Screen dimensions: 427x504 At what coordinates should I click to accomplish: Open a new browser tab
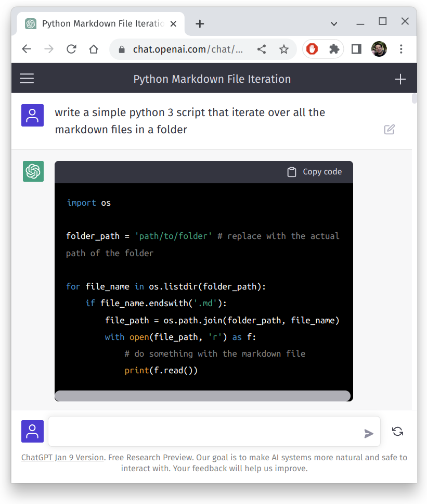coord(200,24)
